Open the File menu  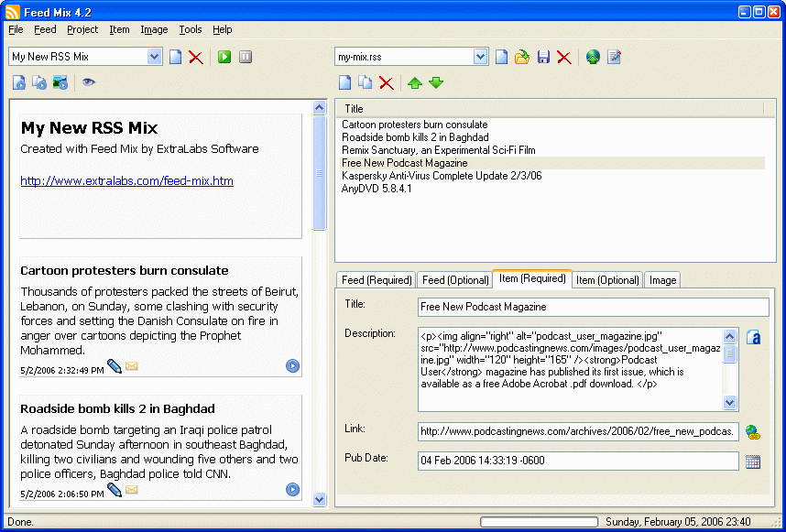click(x=16, y=29)
